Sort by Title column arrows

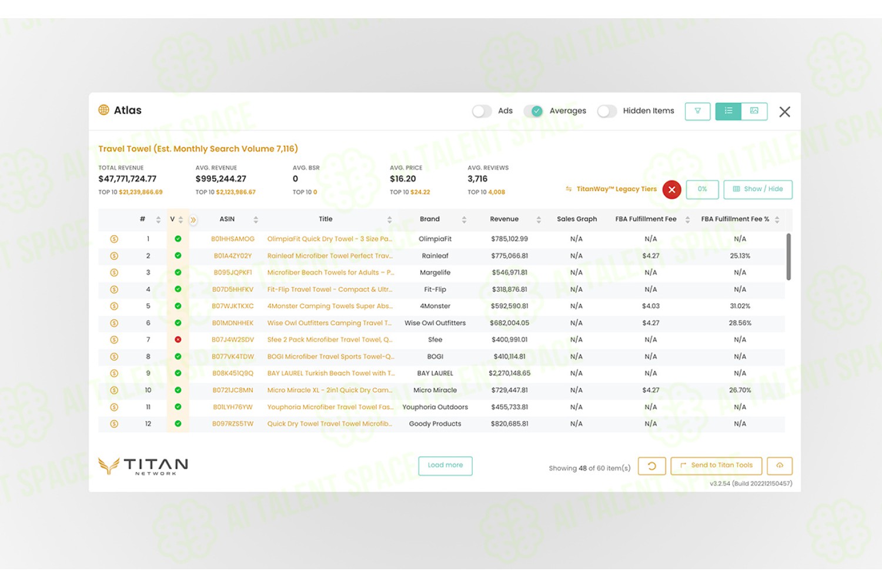point(389,220)
